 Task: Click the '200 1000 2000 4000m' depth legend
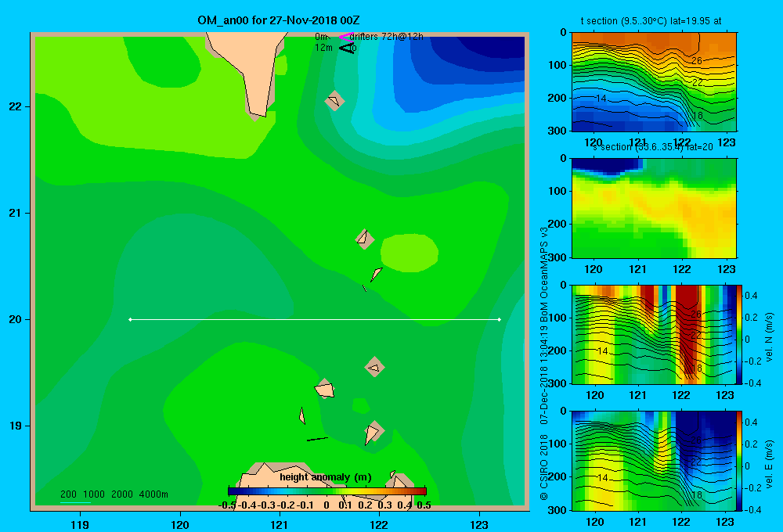tap(114, 494)
